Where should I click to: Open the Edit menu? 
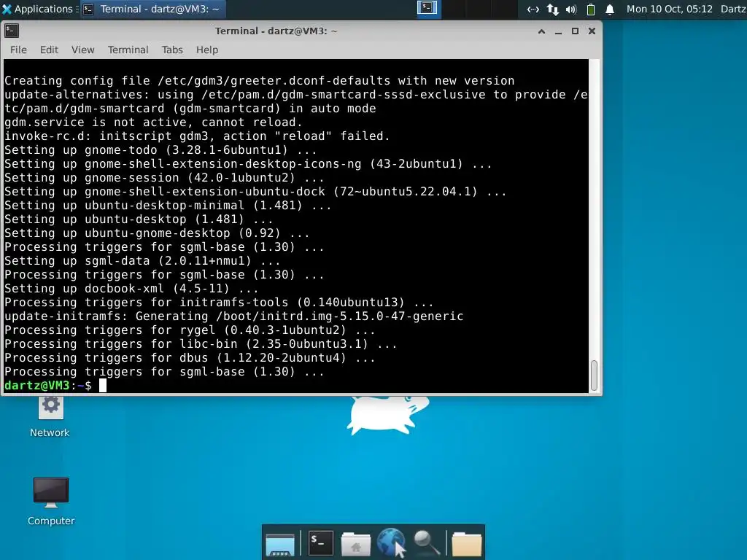click(x=49, y=50)
